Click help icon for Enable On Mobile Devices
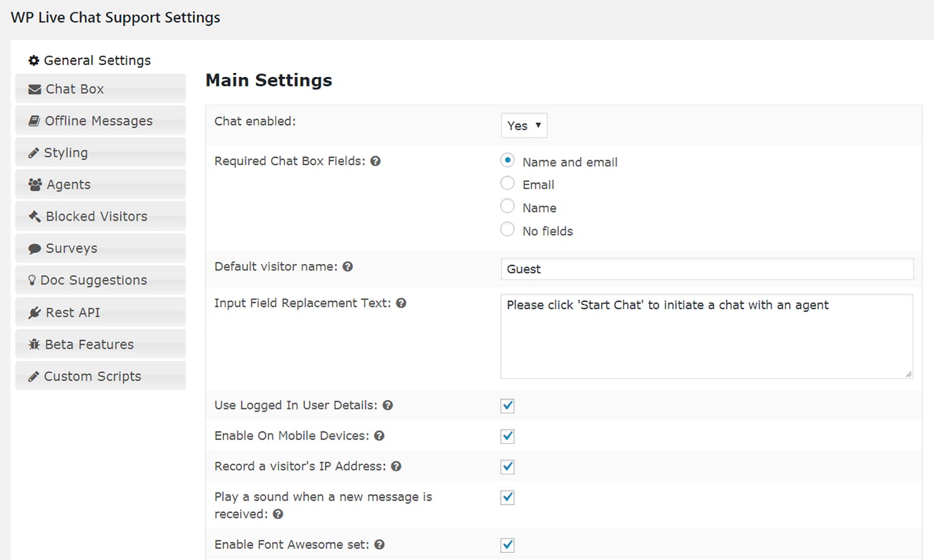This screenshot has height=560, width=934. coord(379,436)
